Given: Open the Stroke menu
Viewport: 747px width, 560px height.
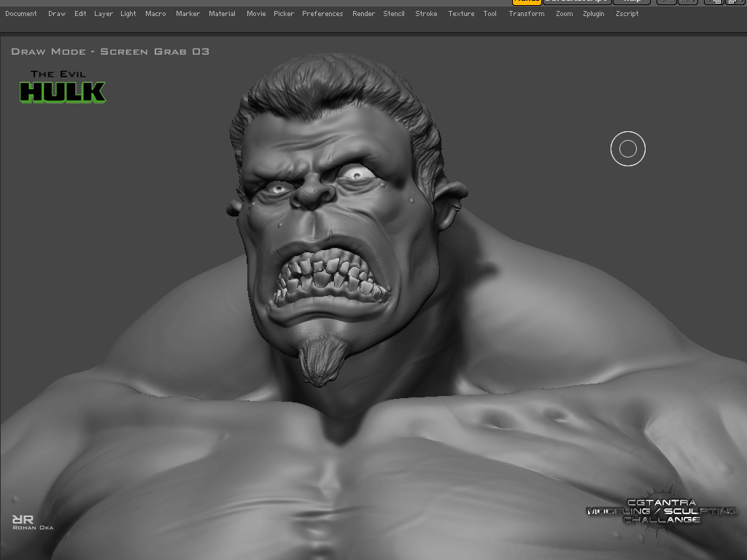Looking at the screenshot, I should pyautogui.click(x=426, y=14).
